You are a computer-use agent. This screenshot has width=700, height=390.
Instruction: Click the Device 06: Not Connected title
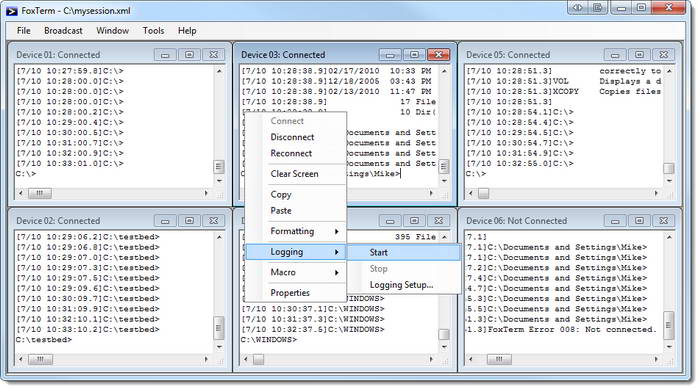pyautogui.click(x=517, y=221)
